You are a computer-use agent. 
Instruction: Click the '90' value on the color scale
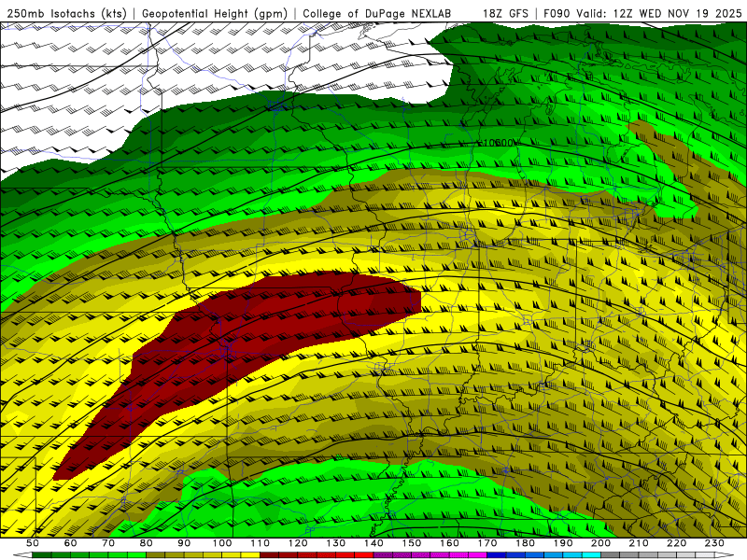click(184, 543)
